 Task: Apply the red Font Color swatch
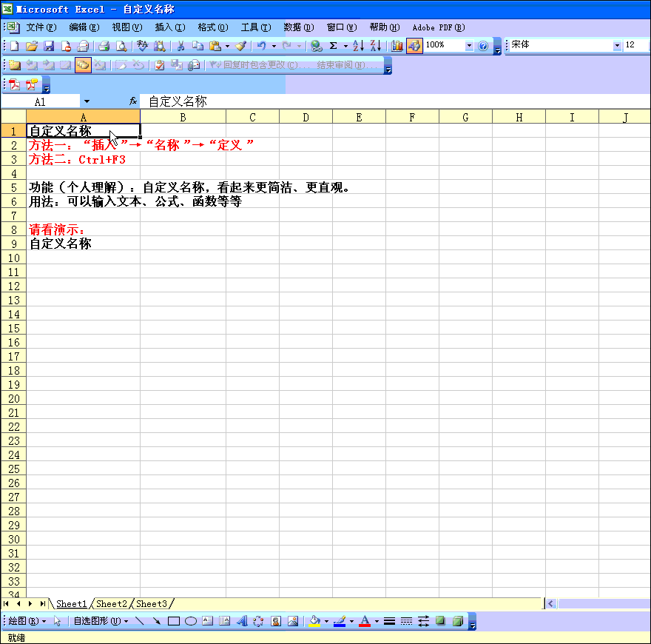point(364,622)
